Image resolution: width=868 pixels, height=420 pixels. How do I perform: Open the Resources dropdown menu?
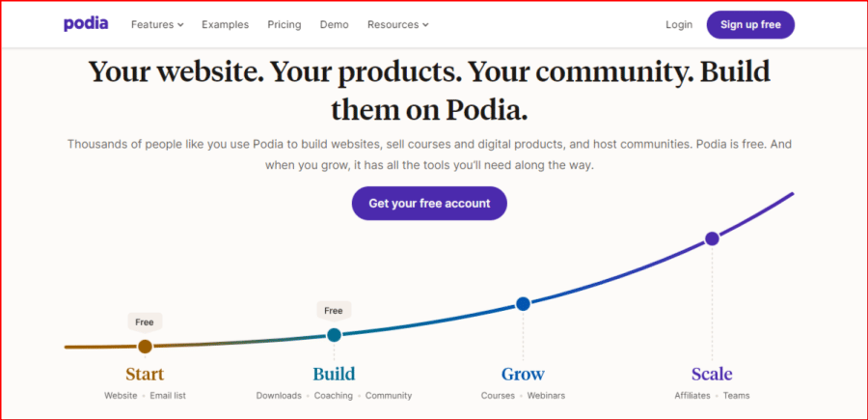point(397,24)
